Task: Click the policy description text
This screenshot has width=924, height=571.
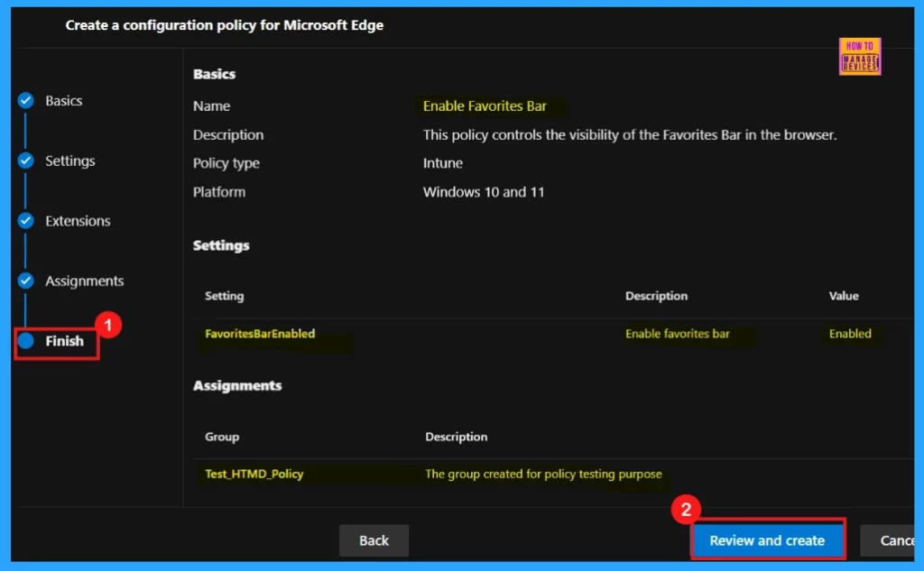Action: coord(629,135)
